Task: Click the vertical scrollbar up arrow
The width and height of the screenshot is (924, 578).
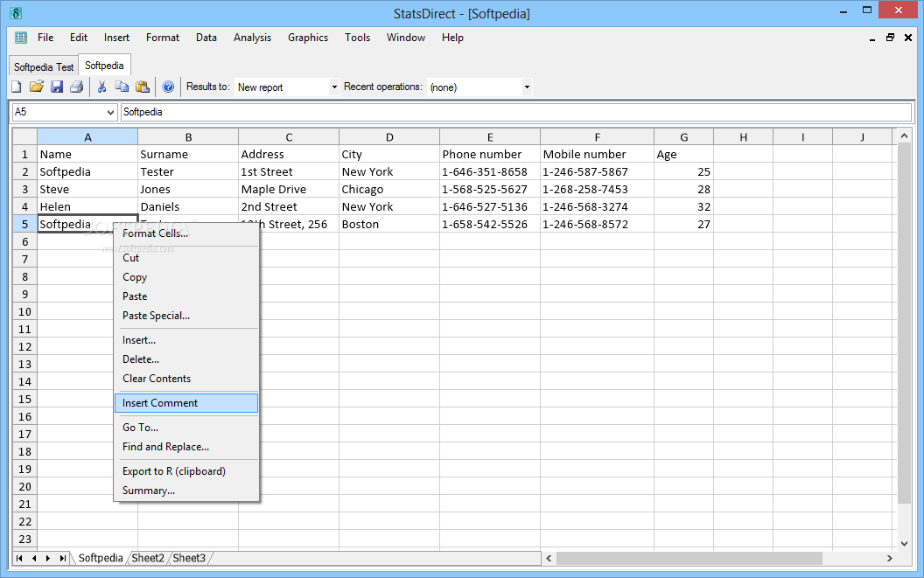Action: pyautogui.click(x=904, y=136)
